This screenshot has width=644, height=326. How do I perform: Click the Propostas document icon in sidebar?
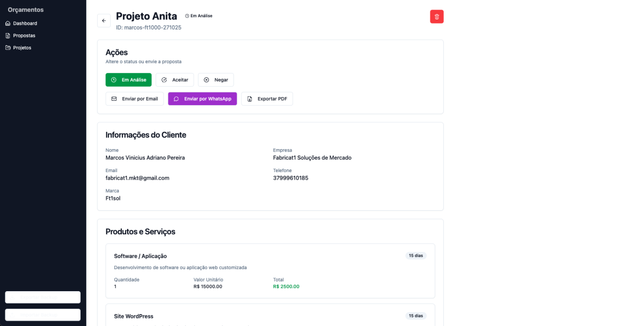point(8,35)
